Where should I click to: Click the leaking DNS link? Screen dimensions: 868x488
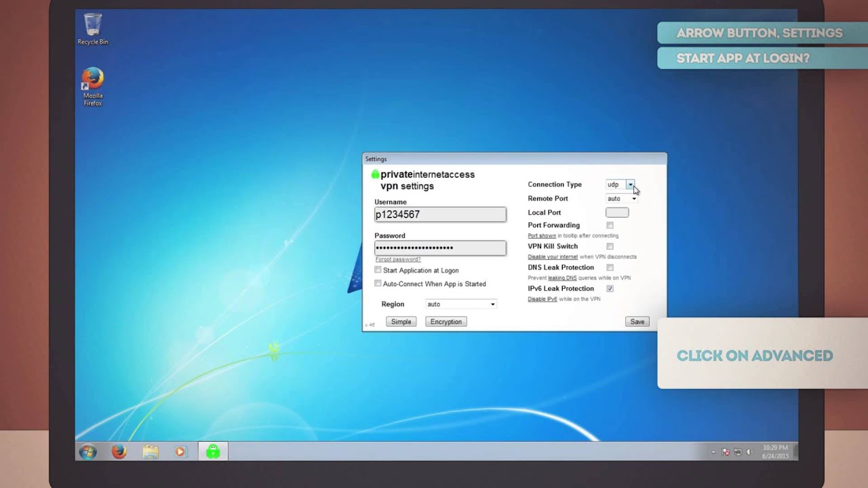coord(563,278)
